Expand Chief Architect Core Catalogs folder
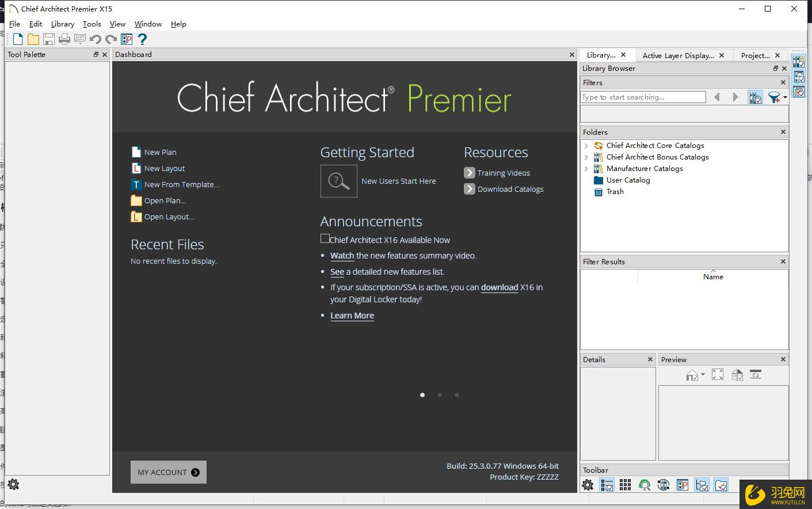Screen dimensions: 812x509 [586, 146]
